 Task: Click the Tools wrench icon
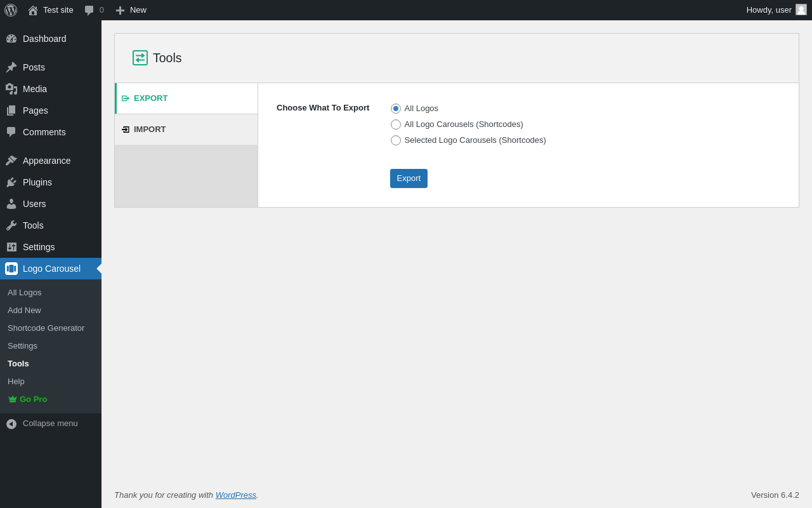[11, 225]
